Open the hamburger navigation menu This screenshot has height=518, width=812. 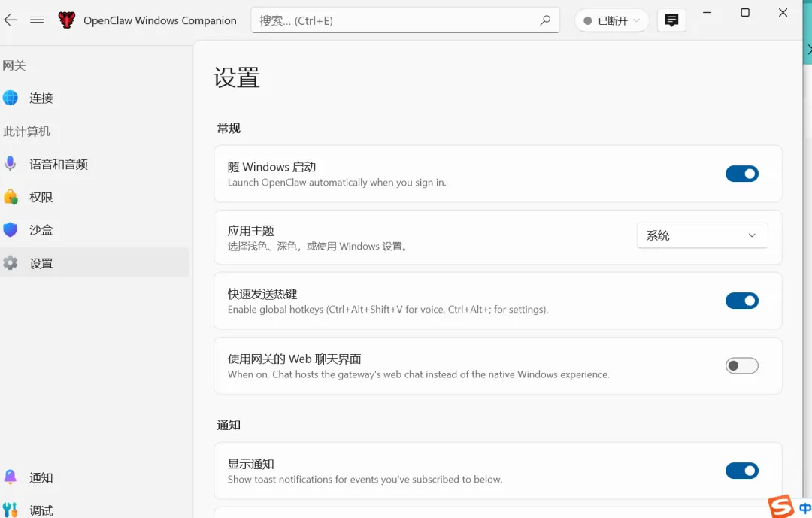point(37,20)
